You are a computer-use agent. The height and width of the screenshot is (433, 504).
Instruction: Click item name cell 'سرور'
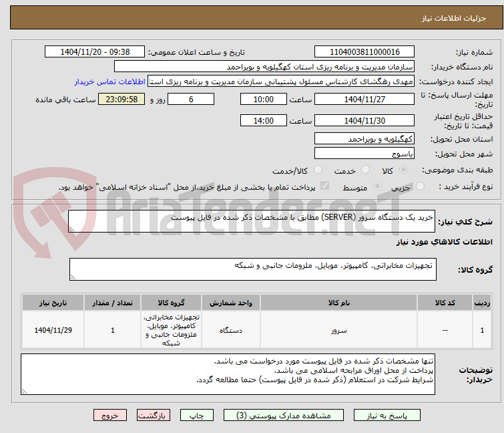339,330
